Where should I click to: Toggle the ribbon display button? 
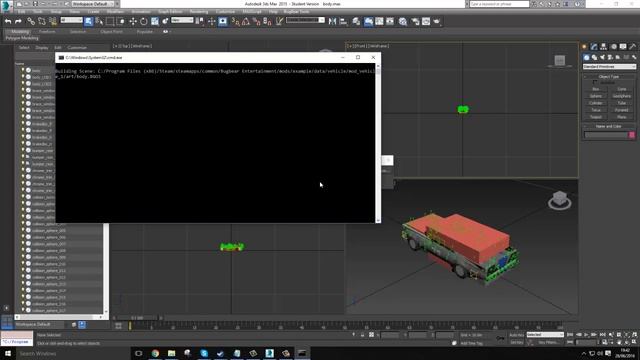pyautogui.click(x=368, y=21)
